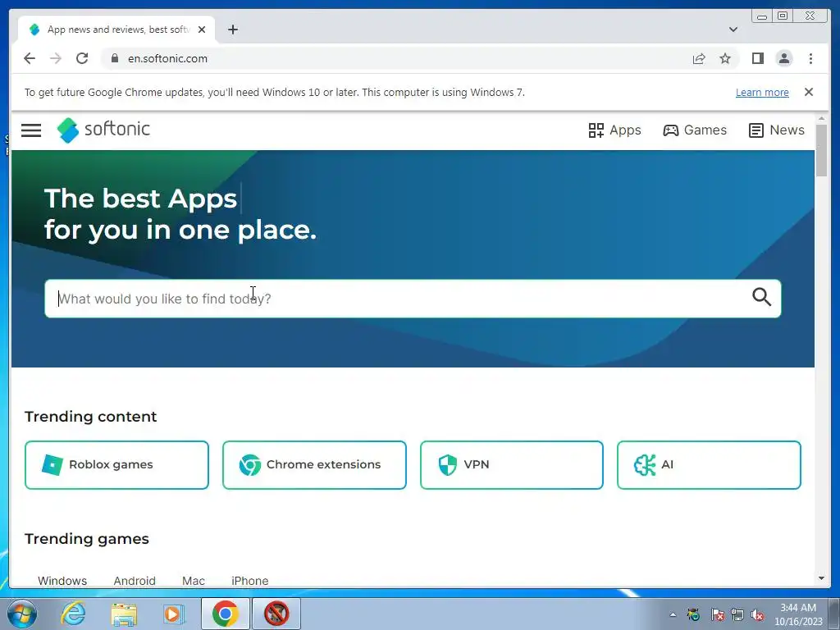Image resolution: width=840 pixels, height=630 pixels.
Task: Open the News section
Action: click(x=776, y=130)
